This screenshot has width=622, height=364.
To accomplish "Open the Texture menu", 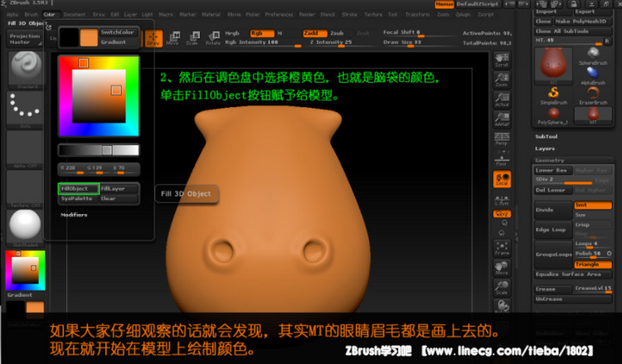I will click(373, 14).
